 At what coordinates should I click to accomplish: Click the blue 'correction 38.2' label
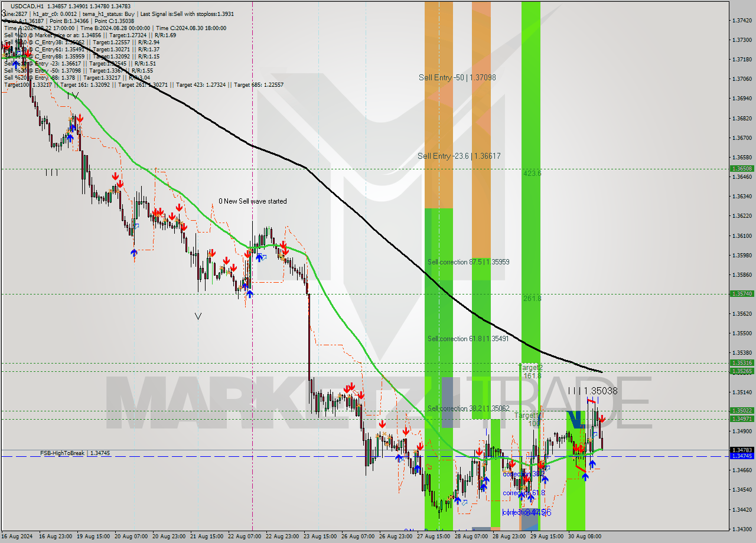[524, 474]
